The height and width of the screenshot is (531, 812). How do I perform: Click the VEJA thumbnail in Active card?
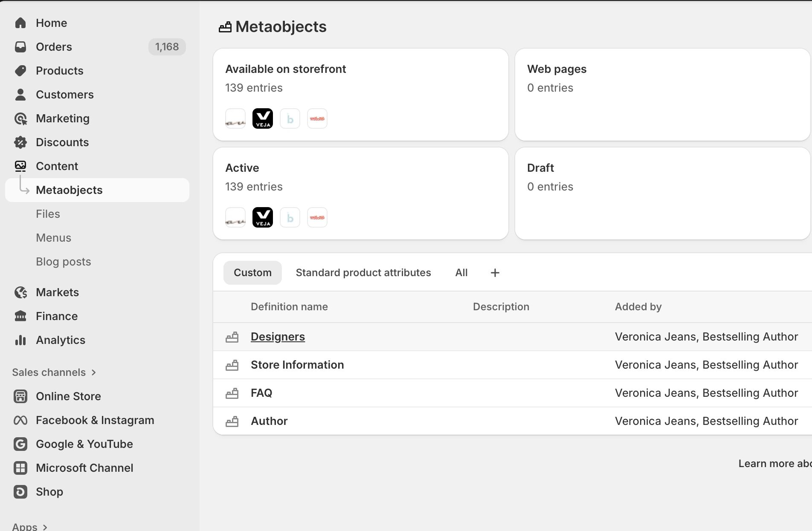point(263,217)
